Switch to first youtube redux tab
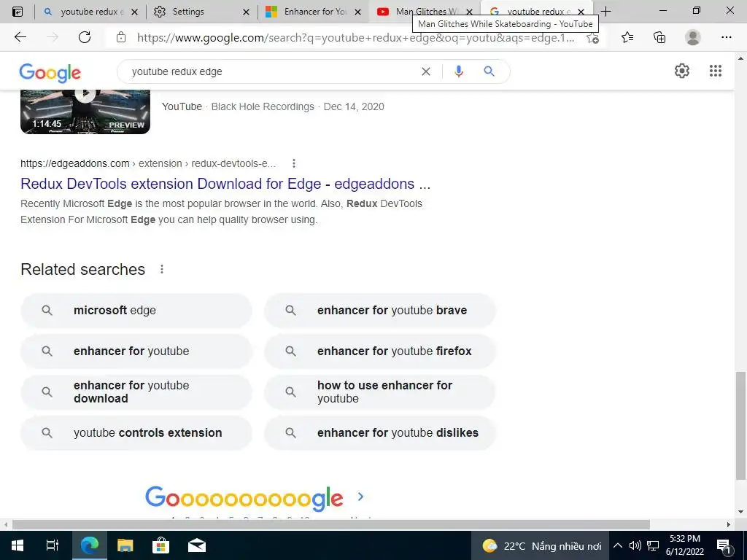 coord(90,12)
